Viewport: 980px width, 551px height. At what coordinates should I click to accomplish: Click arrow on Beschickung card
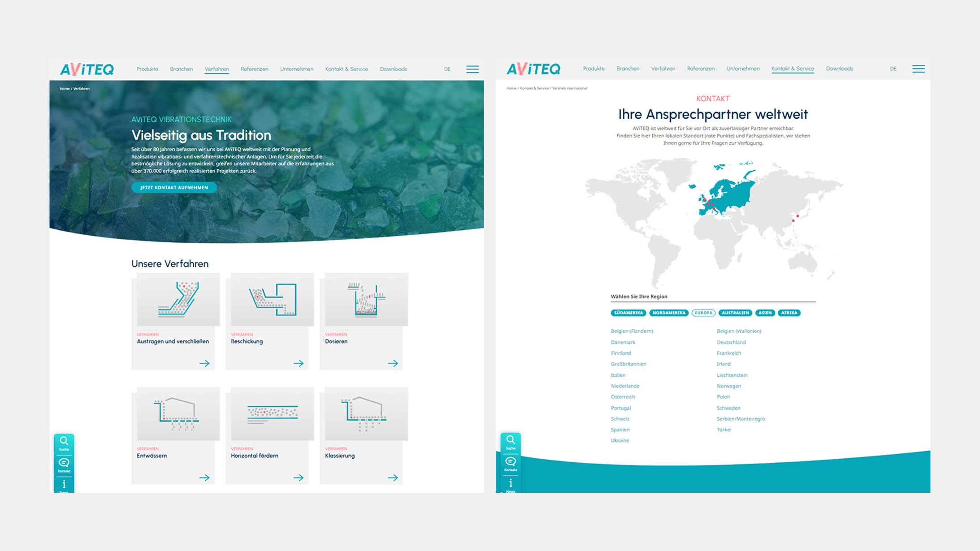[299, 363]
